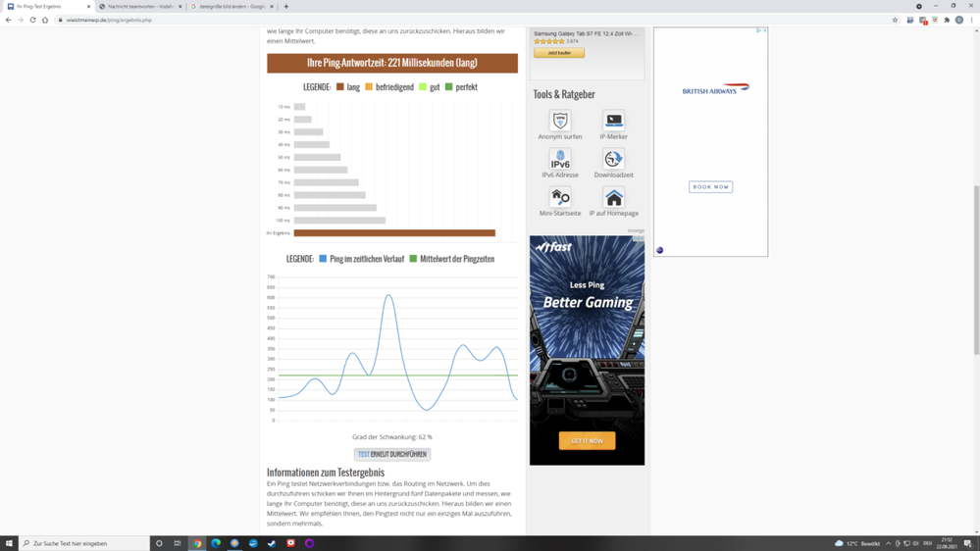Click the browser home icon

(x=45, y=20)
